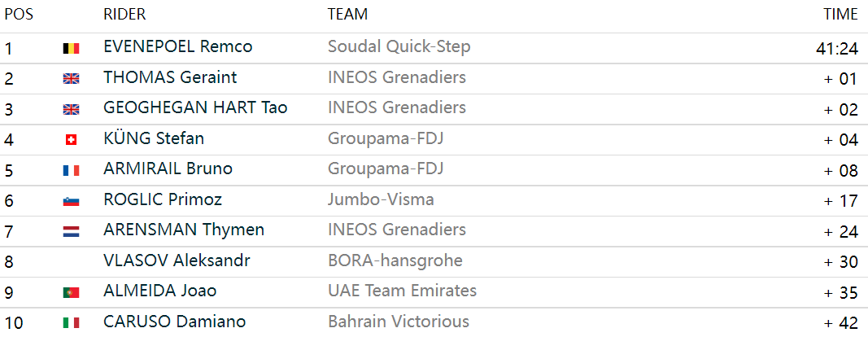Click the Portuguese flag next to Almeida Joao
This screenshot has height=337, width=868.
tap(71, 293)
